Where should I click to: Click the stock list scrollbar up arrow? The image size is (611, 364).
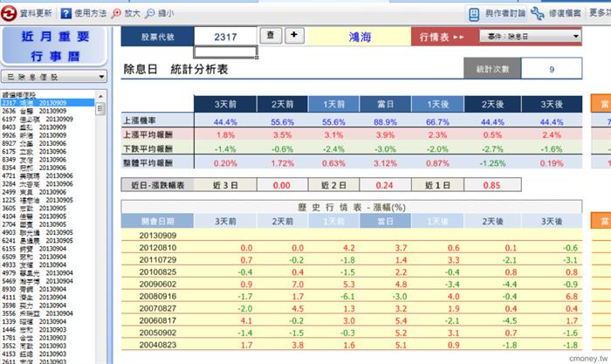(100, 96)
